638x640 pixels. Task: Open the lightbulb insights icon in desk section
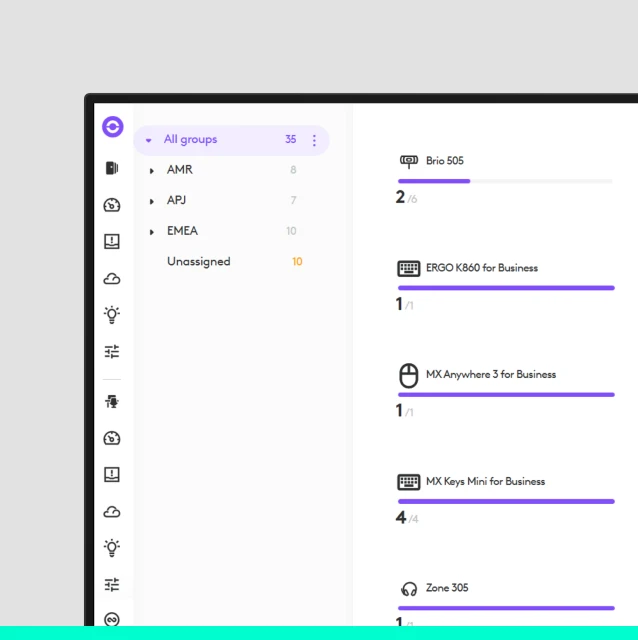[112, 548]
